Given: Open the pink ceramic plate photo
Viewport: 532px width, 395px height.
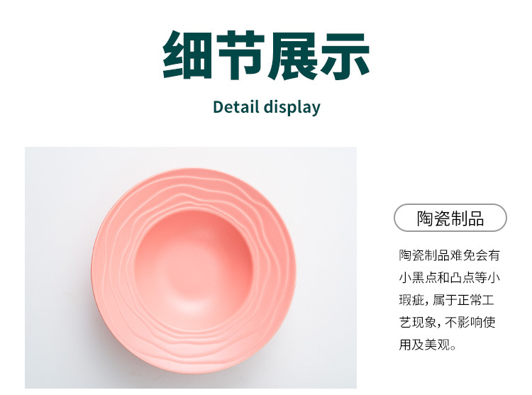Looking at the screenshot, I should [x=191, y=267].
